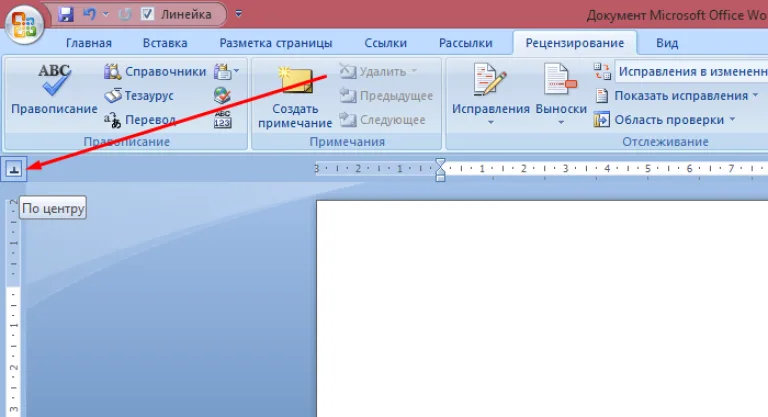Toggle the Линейка checkbox
The image size is (768, 417).
147,14
